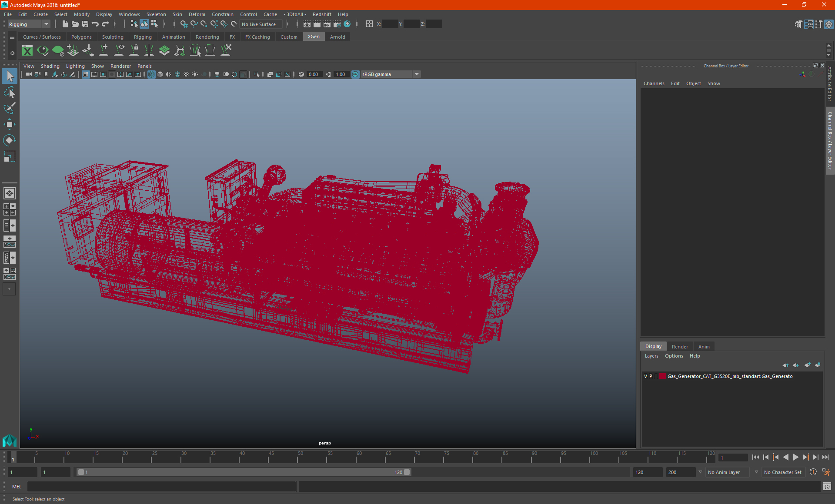Click the Play forwards button
The width and height of the screenshot is (835, 504).
[796, 457]
